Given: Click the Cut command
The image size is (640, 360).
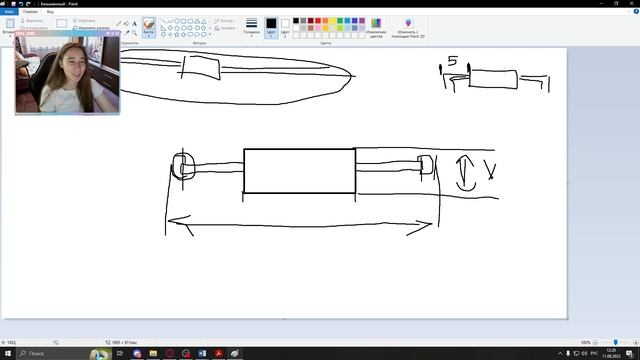Looking at the screenshot, I should point(31,20).
